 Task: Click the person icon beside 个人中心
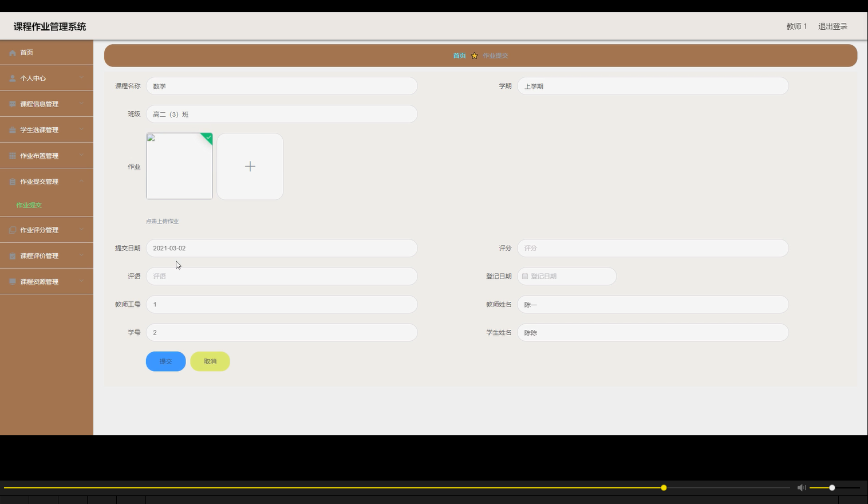click(x=13, y=78)
